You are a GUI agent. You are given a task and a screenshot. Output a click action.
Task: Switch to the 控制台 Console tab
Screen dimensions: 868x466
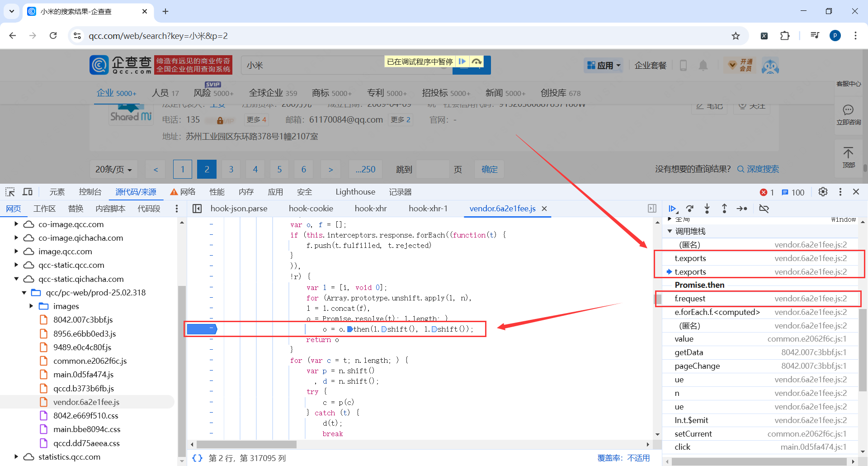coord(90,192)
